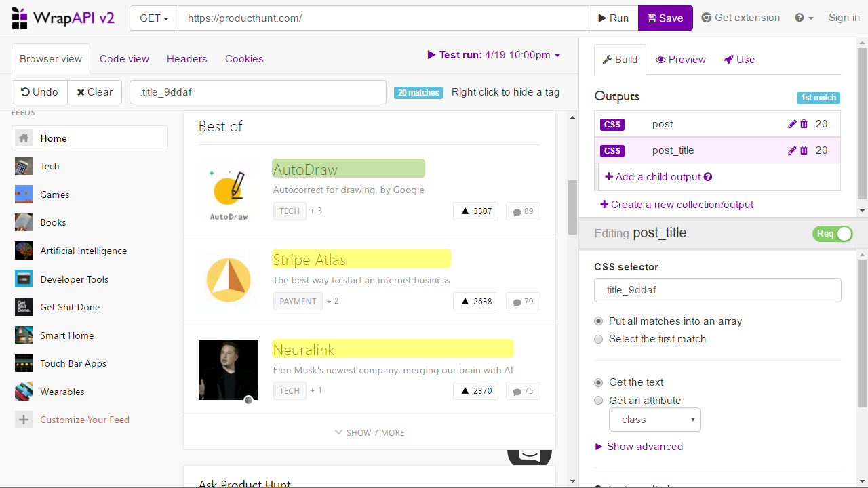Click the Run button
Screen dimensions: 868x488
tap(613, 18)
